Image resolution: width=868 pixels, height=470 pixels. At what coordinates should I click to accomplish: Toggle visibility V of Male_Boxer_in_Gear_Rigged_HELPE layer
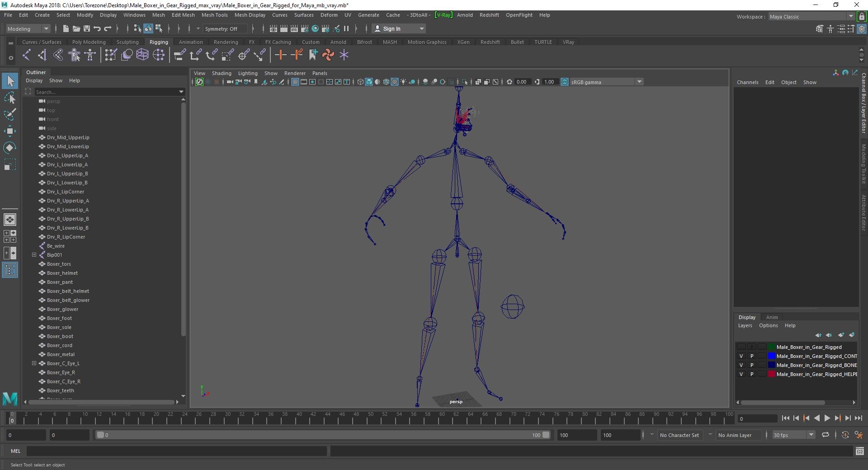click(741, 374)
